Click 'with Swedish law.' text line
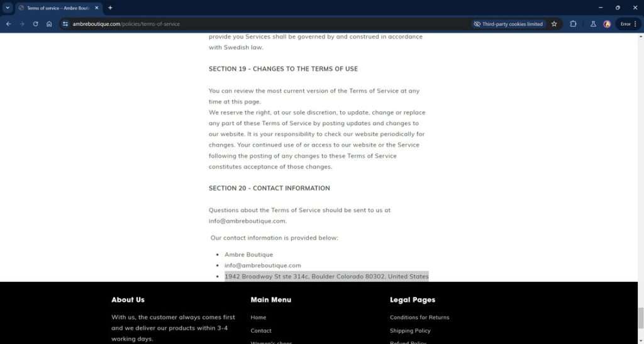Viewport: 644px width, 344px height. 236,47
